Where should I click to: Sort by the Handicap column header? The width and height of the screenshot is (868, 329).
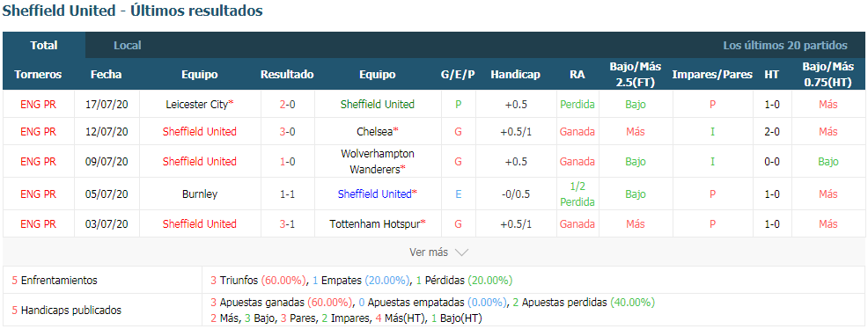point(515,74)
